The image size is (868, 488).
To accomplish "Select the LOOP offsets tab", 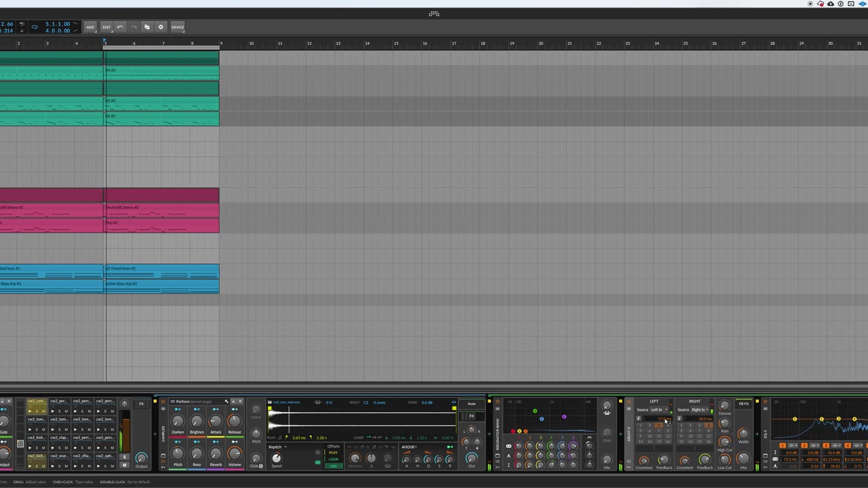I will tap(333, 460).
